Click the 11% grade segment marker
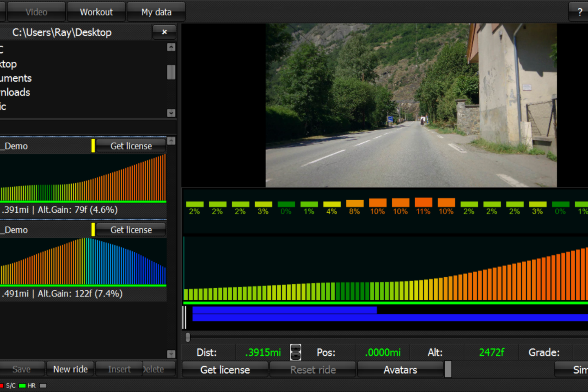 pyautogui.click(x=423, y=203)
